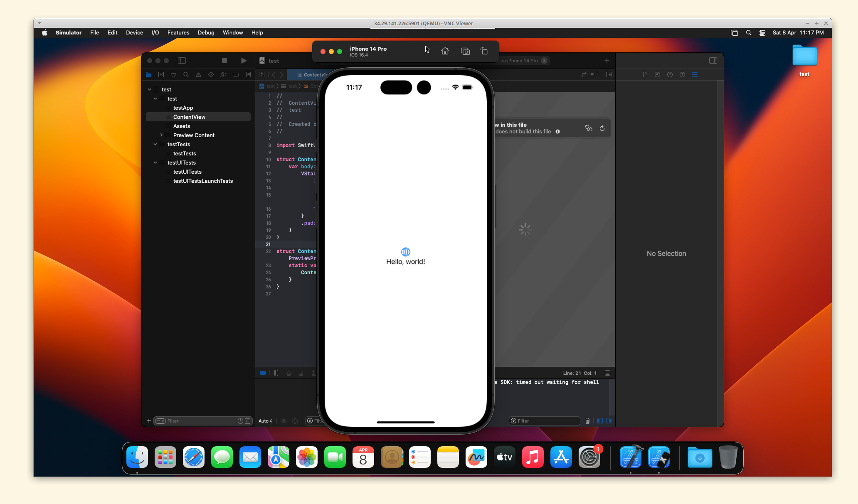Open the Issue navigator warning icon

click(198, 75)
